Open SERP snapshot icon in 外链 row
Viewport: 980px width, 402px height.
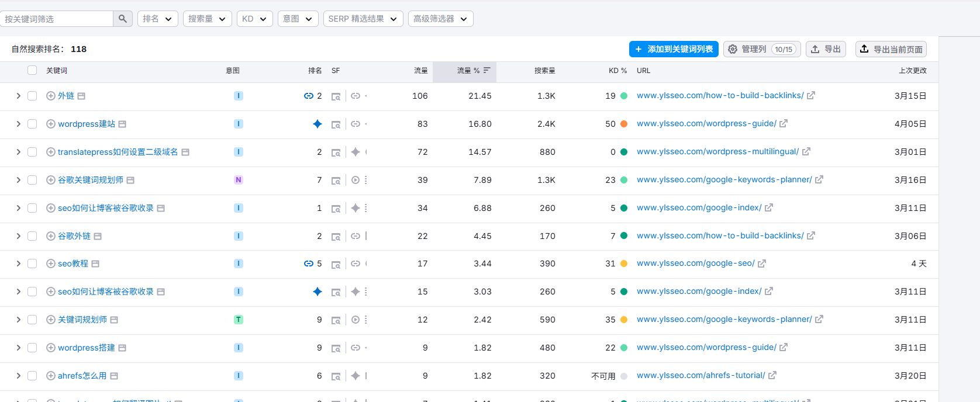pos(336,96)
